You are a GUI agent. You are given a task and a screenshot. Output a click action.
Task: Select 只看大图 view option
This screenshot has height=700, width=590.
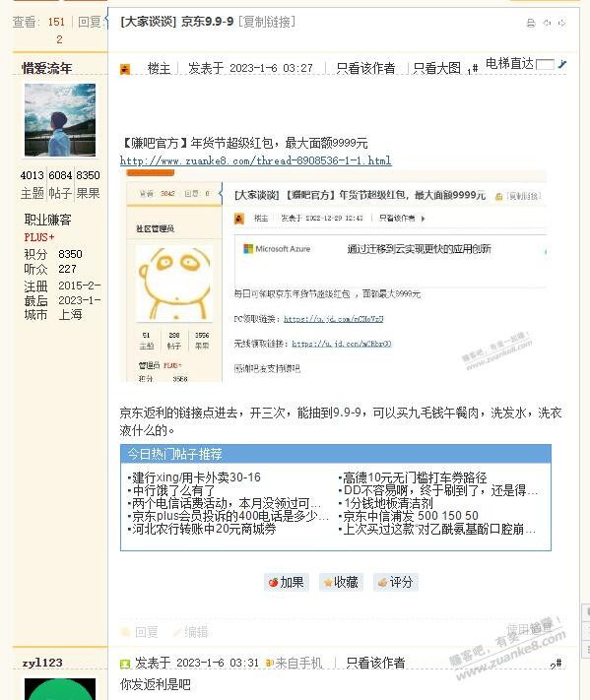(436, 68)
